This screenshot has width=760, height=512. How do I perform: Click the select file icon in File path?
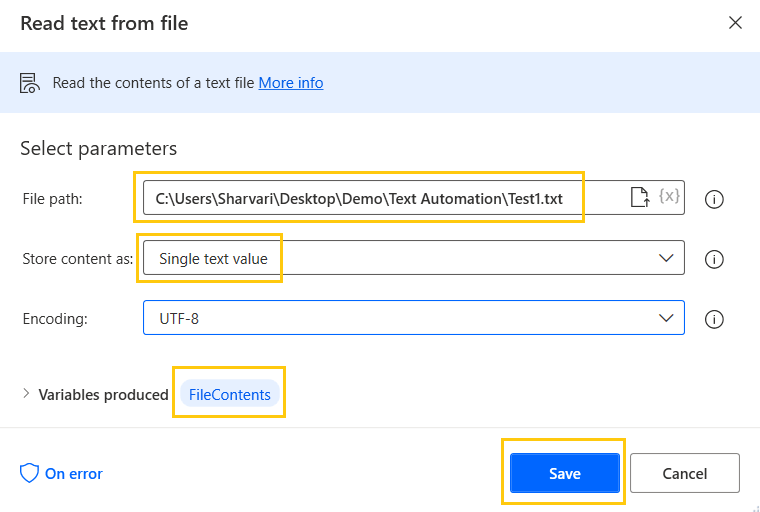pyautogui.click(x=639, y=197)
